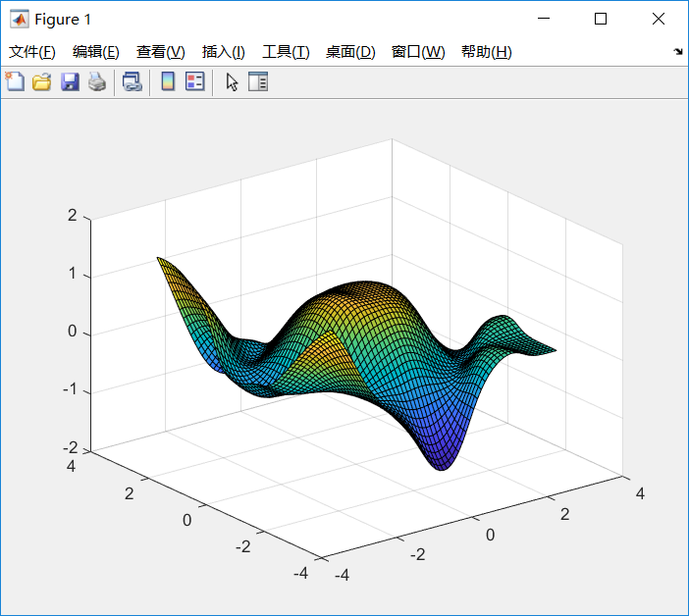Click the MATLAB logo in the title bar

[19, 20]
